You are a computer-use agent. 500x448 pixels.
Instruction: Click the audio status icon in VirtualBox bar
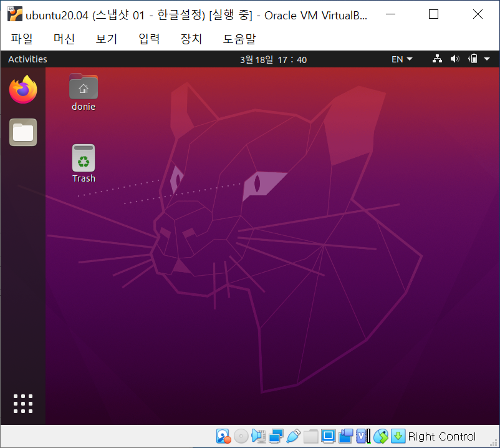point(259,436)
